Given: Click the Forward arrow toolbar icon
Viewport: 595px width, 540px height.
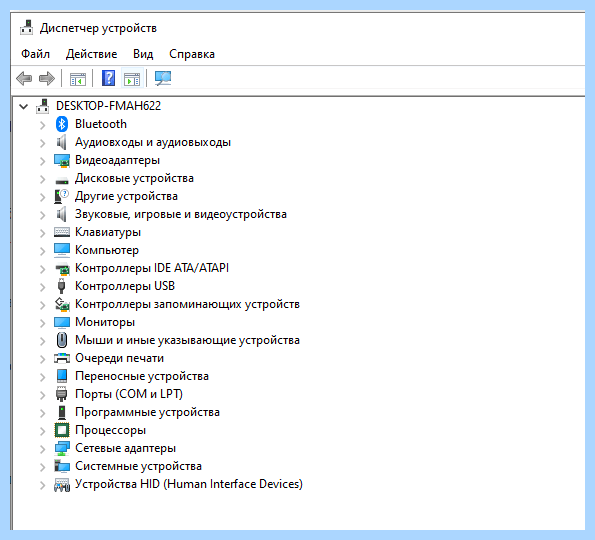Looking at the screenshot, I should click(x=47, y=79).
